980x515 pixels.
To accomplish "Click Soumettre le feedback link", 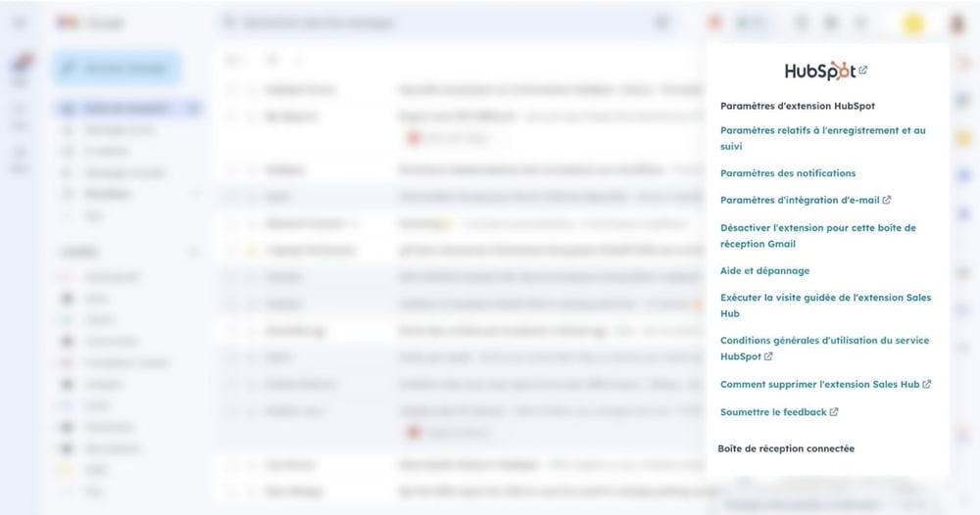I will click(779, 412).
